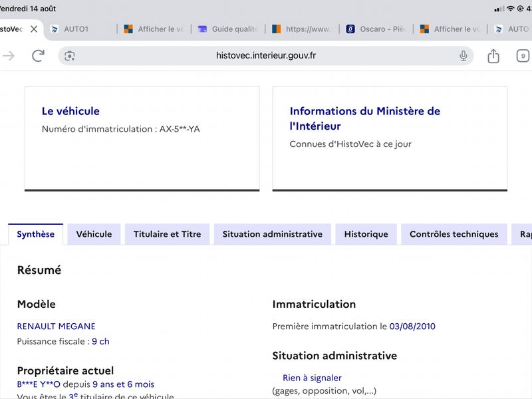
Task: Open the Contrôles techniques tab
Action: (454, 234)
